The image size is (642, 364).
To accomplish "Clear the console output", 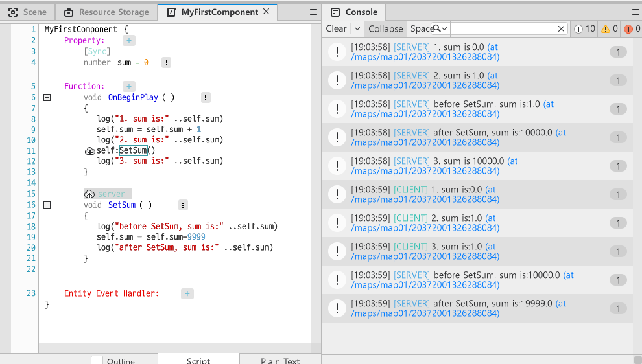I will click(336, 28).
